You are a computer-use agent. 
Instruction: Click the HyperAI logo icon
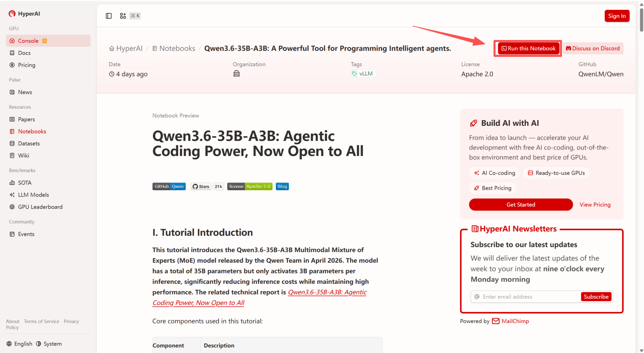(x=12, y=14)
